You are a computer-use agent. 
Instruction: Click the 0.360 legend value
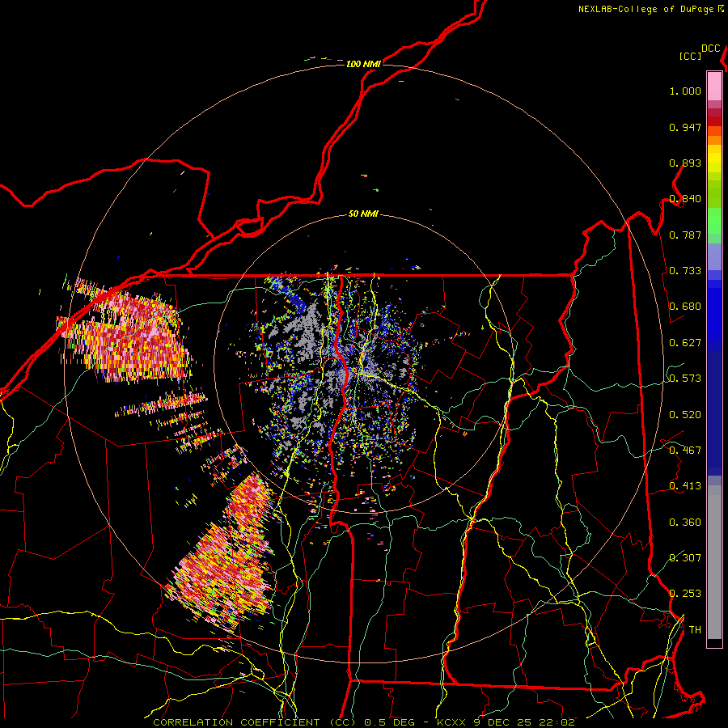(685, 523)
